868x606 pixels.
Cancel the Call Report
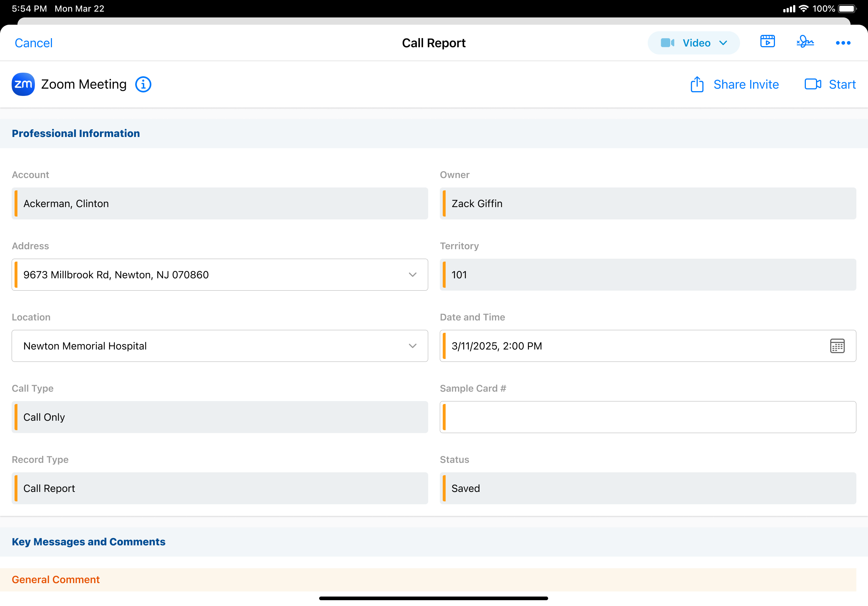pos(33,43)
